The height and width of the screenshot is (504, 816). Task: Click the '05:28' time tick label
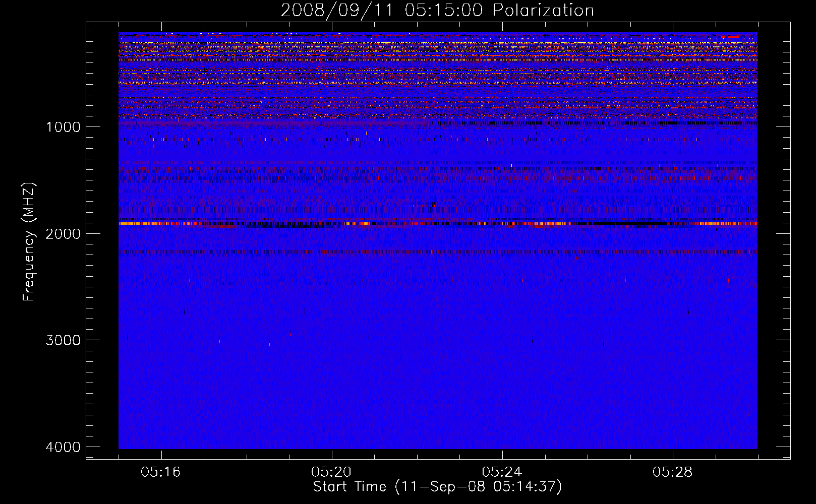[x=672, y=472]
